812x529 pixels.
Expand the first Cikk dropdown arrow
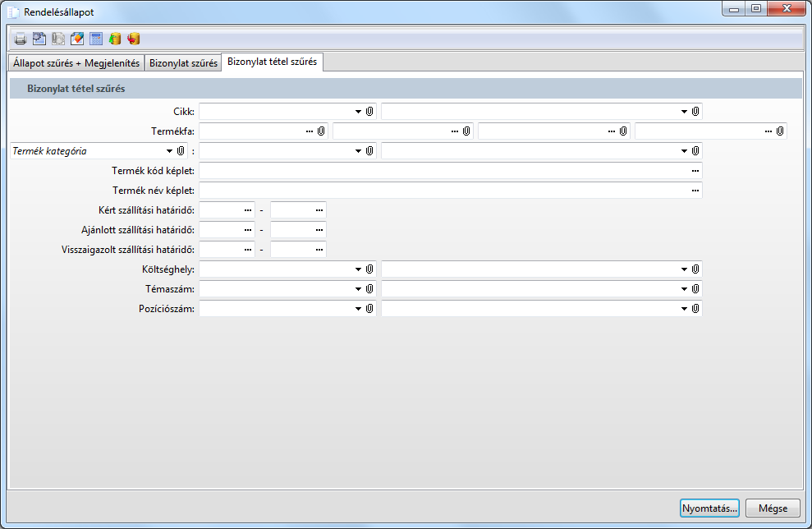[x=358, y=112]
